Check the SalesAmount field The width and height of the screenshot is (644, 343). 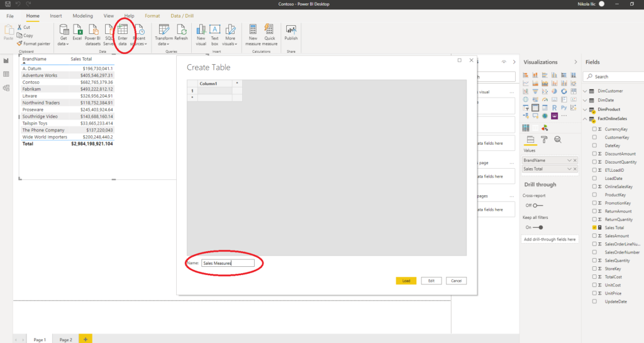click(594, 236)
